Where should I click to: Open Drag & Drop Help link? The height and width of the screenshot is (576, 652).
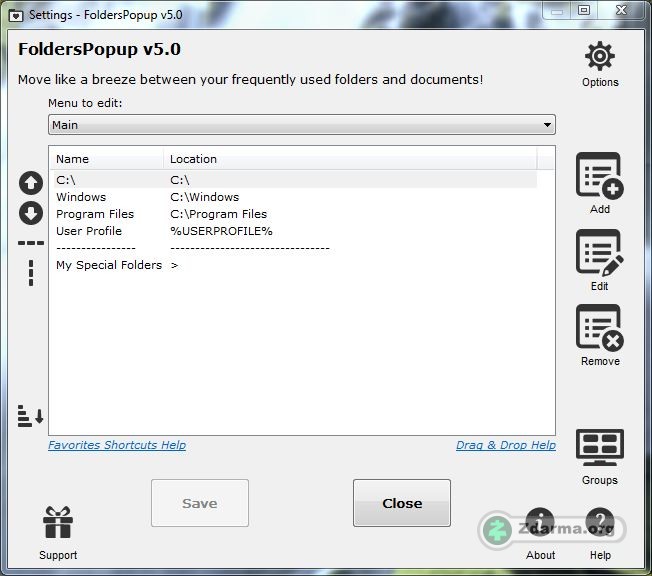pyautogui.click(x=506, y=445)
